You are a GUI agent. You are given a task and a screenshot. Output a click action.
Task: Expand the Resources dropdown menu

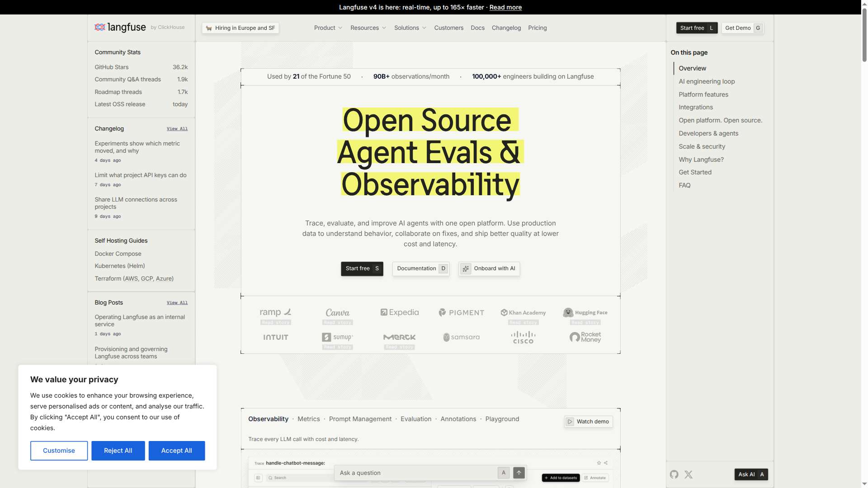coord(368,28)
